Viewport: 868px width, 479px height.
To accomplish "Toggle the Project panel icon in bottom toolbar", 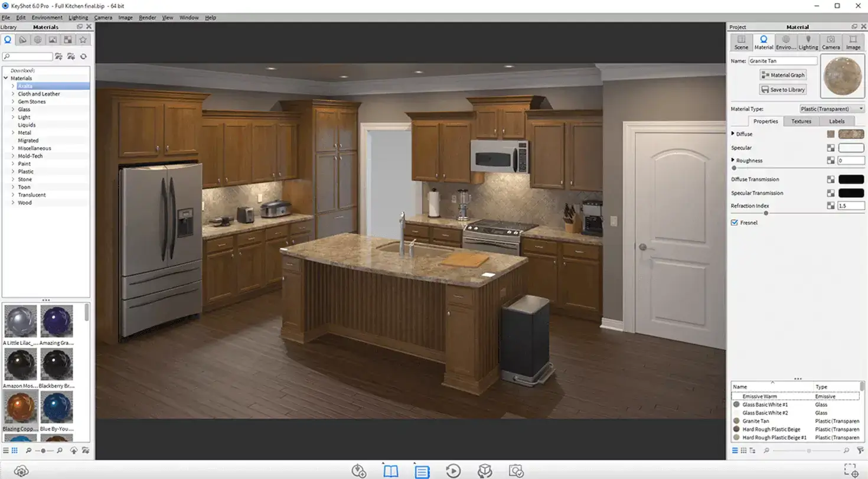I will click(x=422, y=471).
